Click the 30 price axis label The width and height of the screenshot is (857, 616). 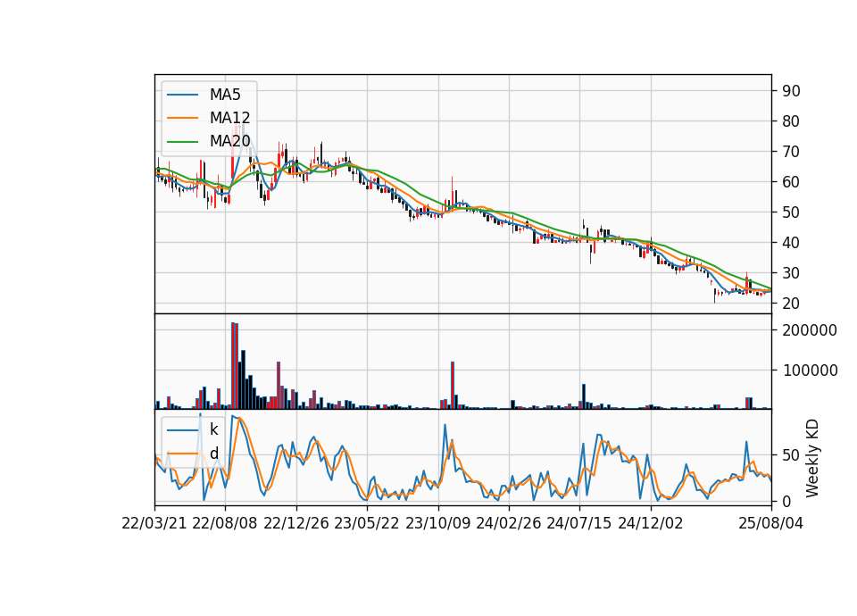pyautogui.click(x=791, y=273)
